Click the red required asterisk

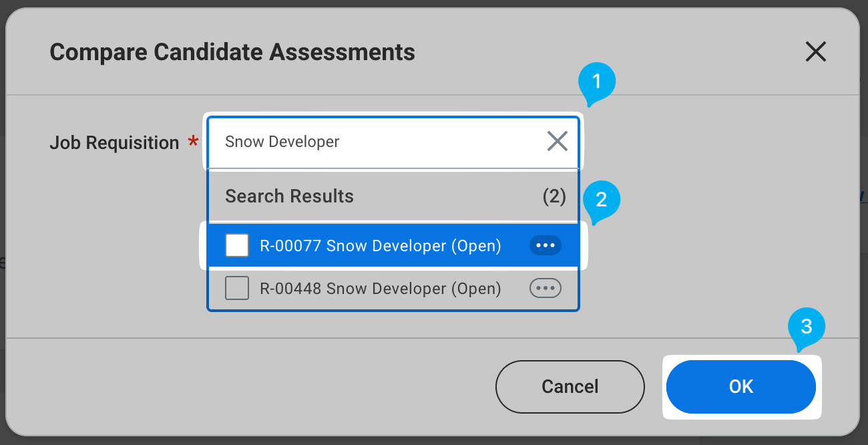(x=193, y=141)
